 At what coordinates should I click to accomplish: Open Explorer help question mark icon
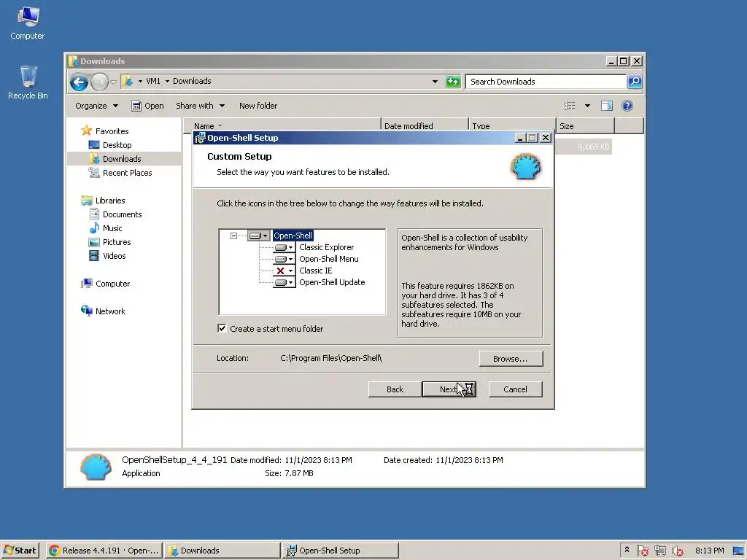tap(627, 106)
